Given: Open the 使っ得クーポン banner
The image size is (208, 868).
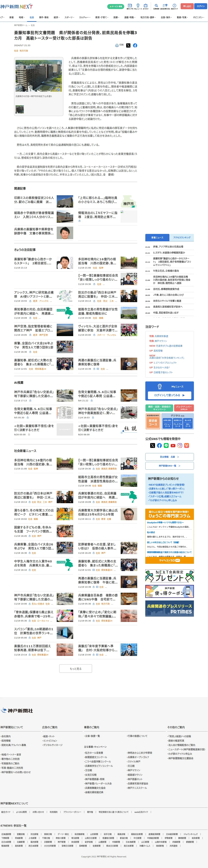Looking at the screenshot, I should click(x=169, y=592).
